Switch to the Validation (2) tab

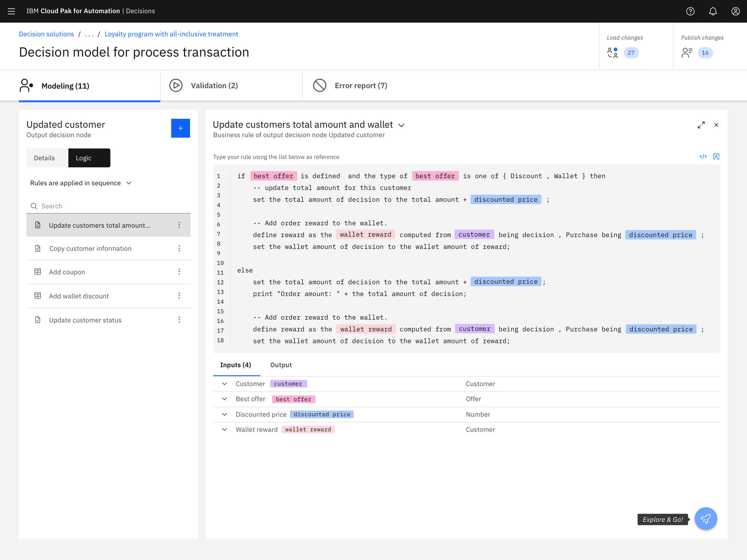tap(232, 86)
